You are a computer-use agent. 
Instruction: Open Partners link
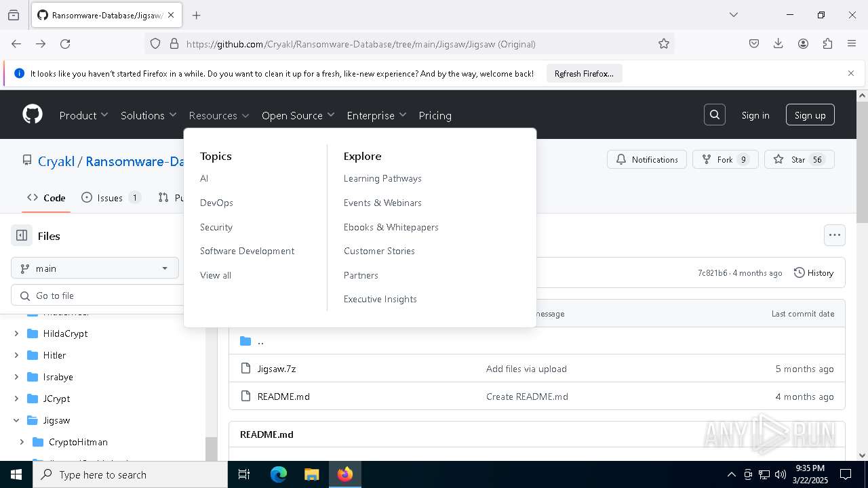coord(361,275)
